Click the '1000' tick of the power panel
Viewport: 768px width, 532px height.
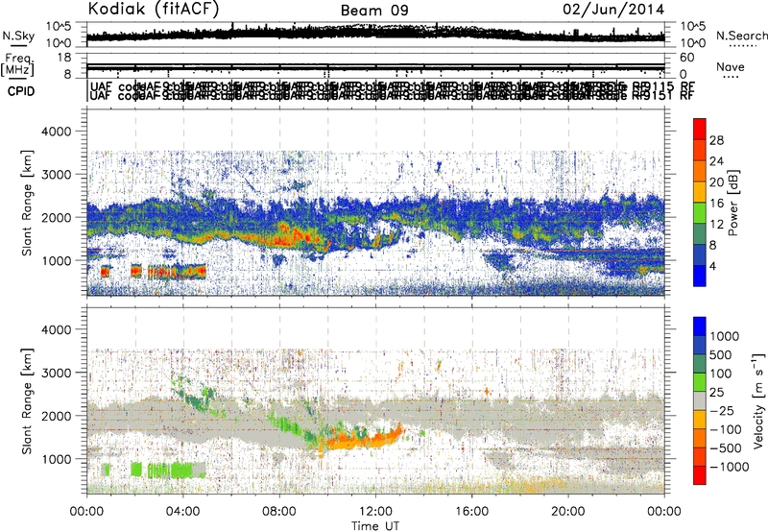pos(56,260)
